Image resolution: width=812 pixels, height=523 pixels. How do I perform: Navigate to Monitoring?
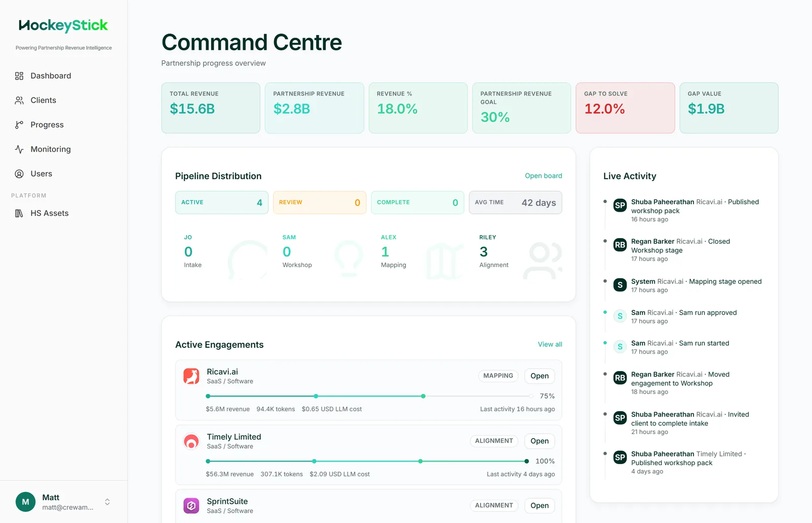(x=63, y=149)
